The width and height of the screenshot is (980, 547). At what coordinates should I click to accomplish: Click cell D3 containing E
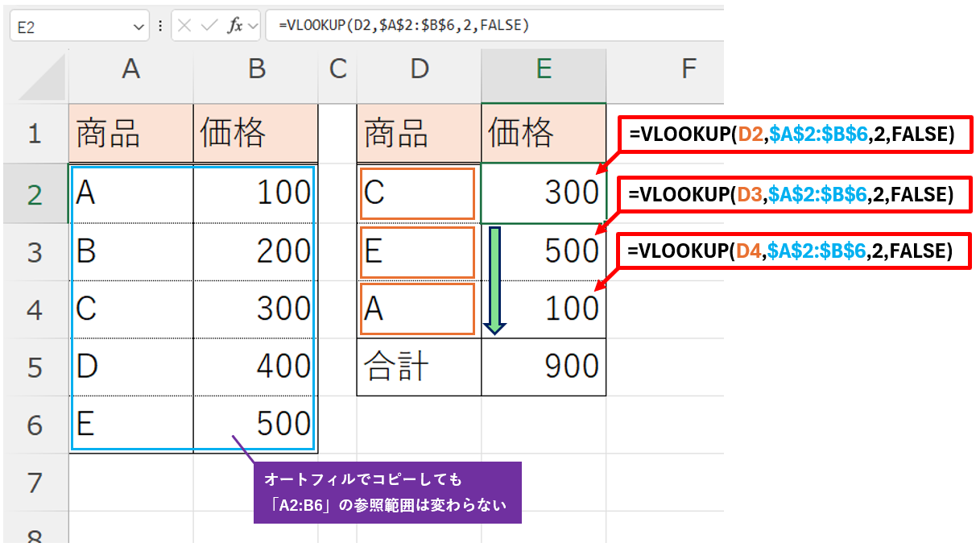[x=418, y=251]
